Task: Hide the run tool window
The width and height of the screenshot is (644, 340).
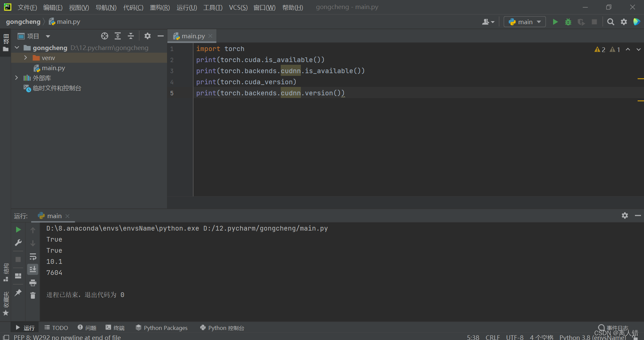Action: pyautogui.click(x=638, y=215)
